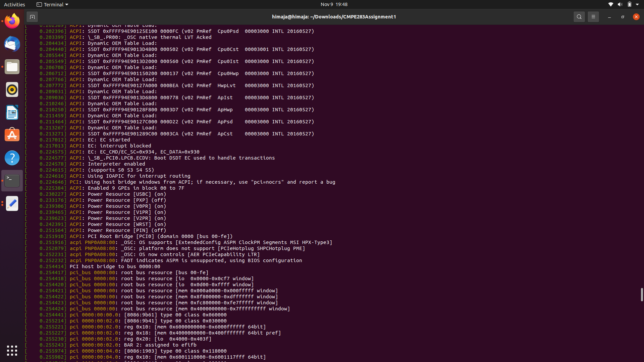Click the 'HwpLvt' SSDT entry
Viewport: 644px width, 362px height.
tap(226, 85)
